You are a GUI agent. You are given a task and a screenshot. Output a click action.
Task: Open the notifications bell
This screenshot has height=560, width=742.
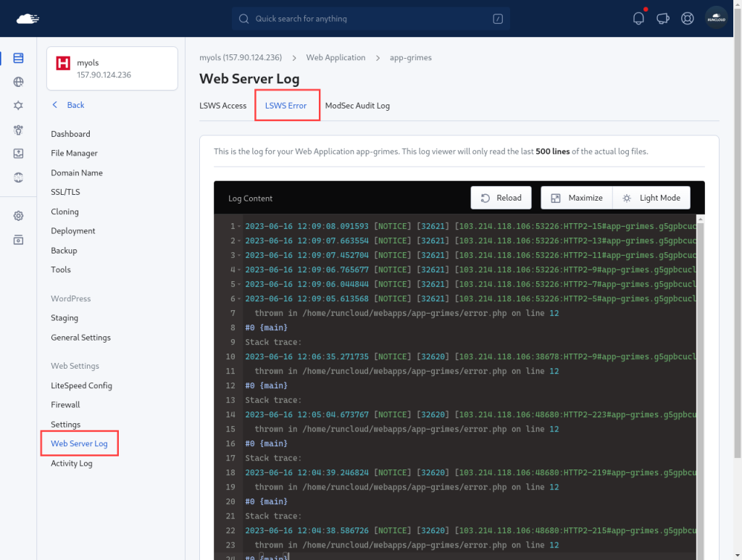[x=638, y=18]
